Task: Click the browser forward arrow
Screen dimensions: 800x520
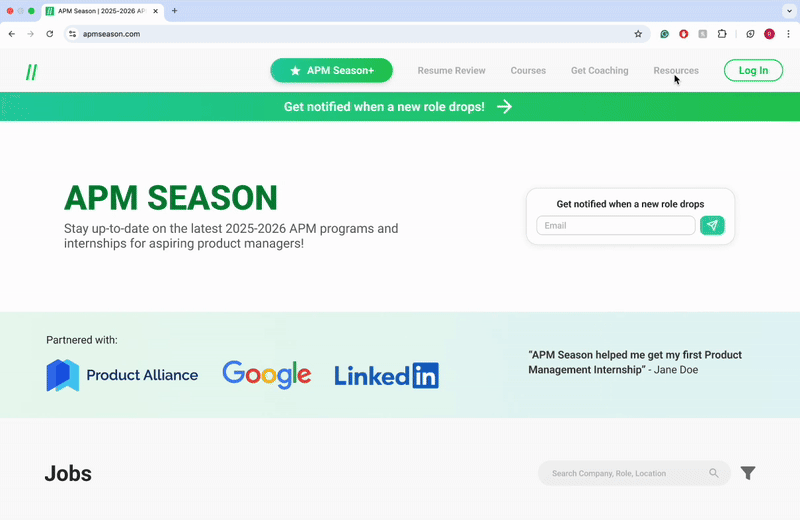Action: point(31,34)
